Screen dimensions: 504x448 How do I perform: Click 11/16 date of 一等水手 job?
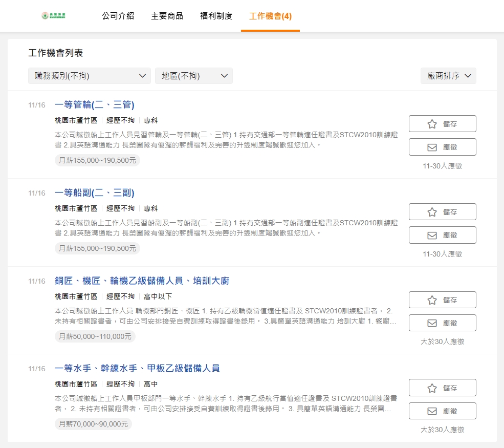click(x=37, y=369)
